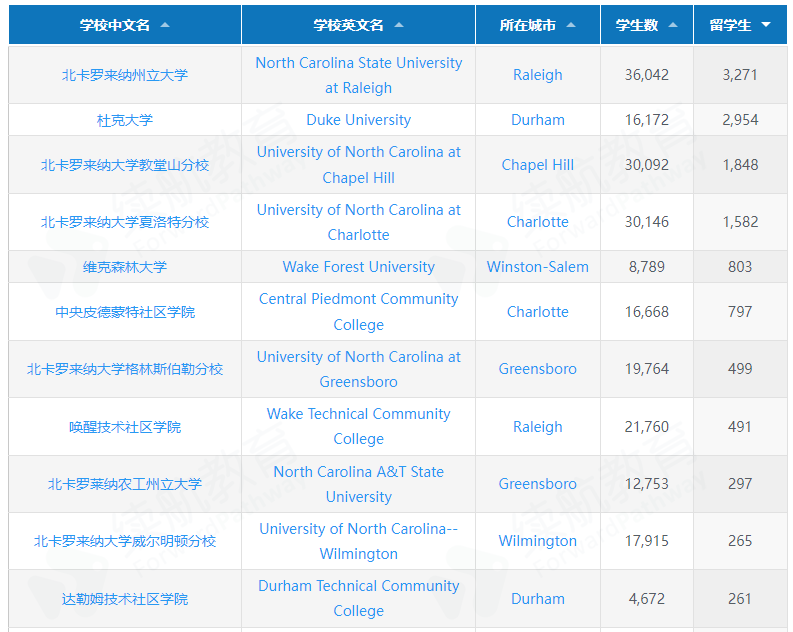Screen dimensions: 793x632
Task: Select student count 30,092
Action: 647,165
